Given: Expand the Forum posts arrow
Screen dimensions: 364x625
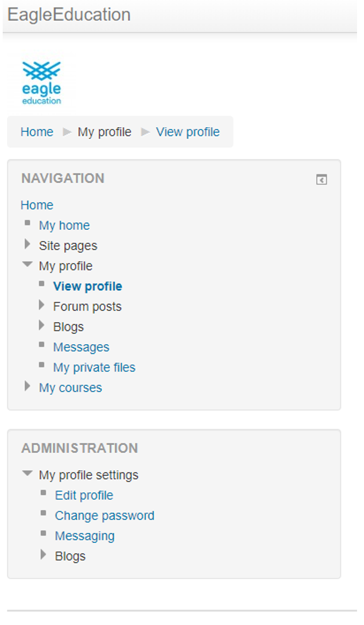Looking at the screenshot, I should (x=42, y=306).
